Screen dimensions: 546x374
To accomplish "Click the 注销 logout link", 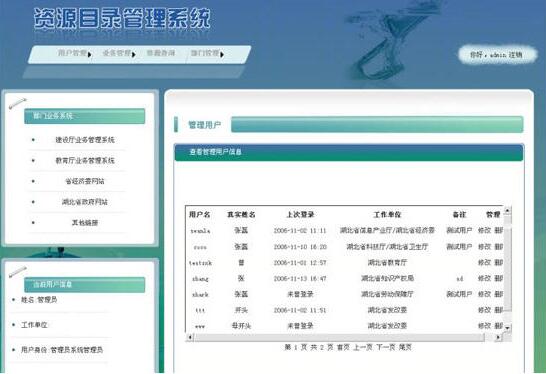I will click(515, 55).
